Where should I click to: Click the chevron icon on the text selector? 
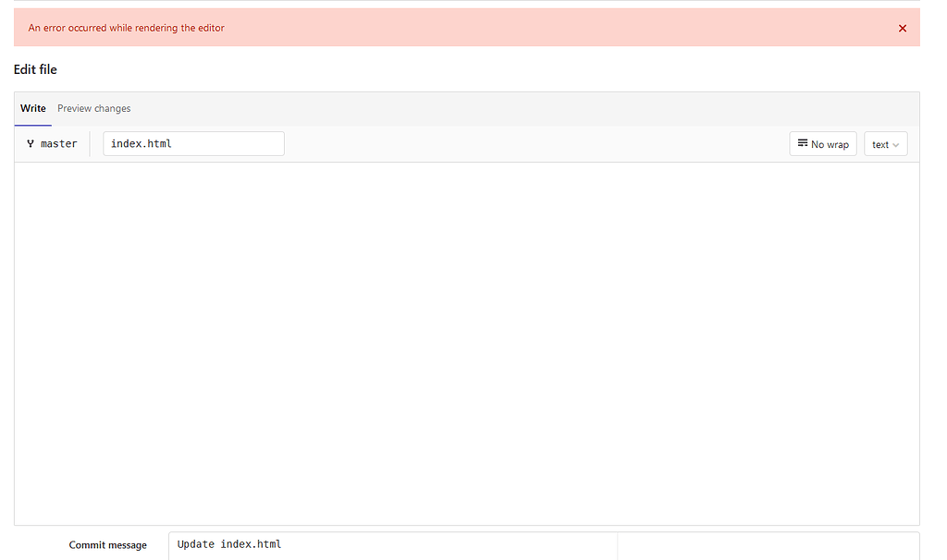(x=897, y=143)
